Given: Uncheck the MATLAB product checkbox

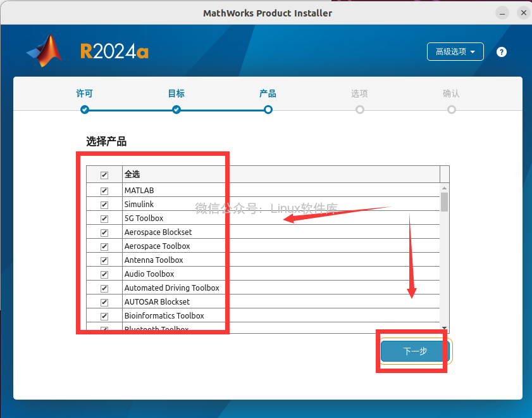Looking at the screenshot, I should click(x=104, y=190).
